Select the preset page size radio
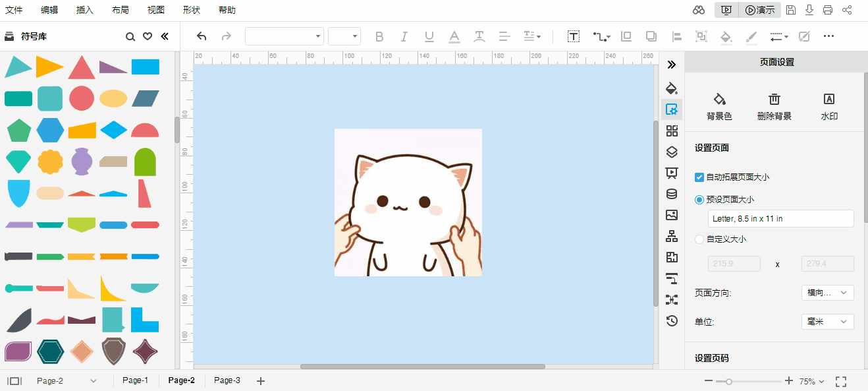Screen dimensions: 868x391 (x=699, y=199)
